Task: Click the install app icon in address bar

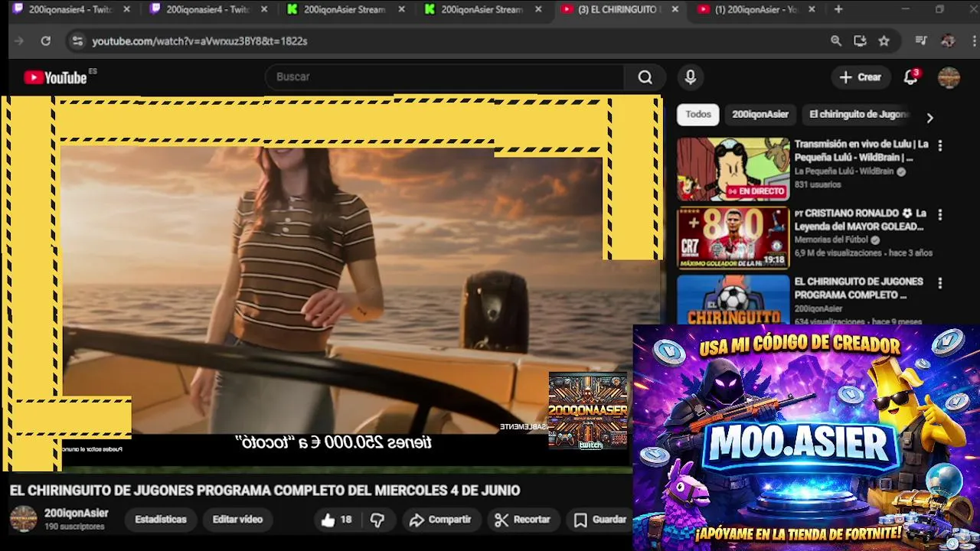Action: (x=860, y=41)
